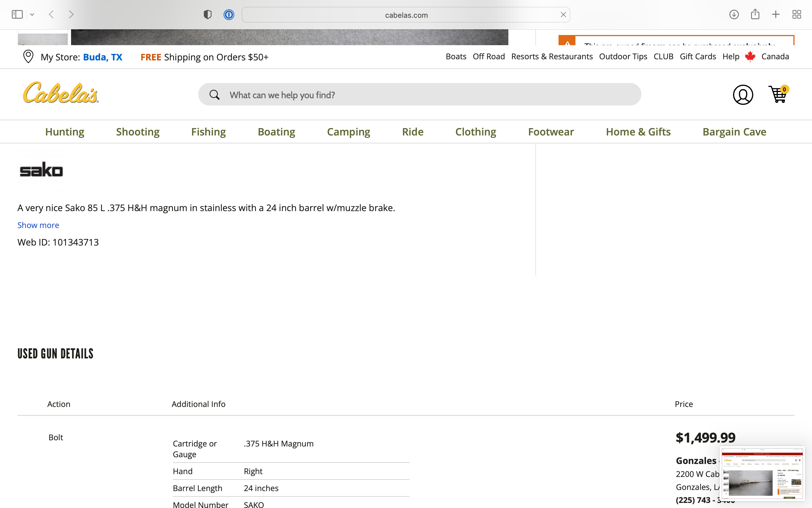812x508 pixels.
Task: Click the cabelas.com address bar
Action: 406,15
